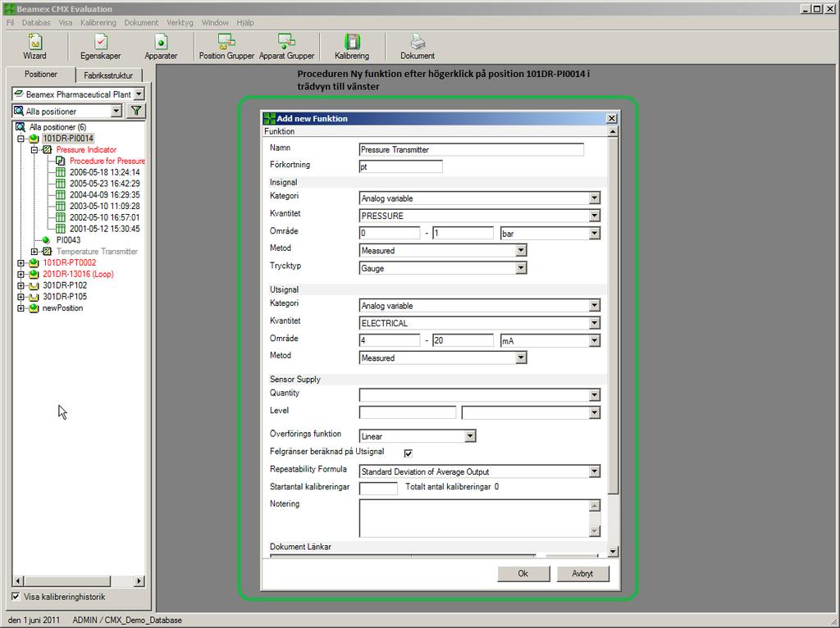840x628 pixels.
Task: Launch the Wizard toolbar icon
Action: (34, 47)
